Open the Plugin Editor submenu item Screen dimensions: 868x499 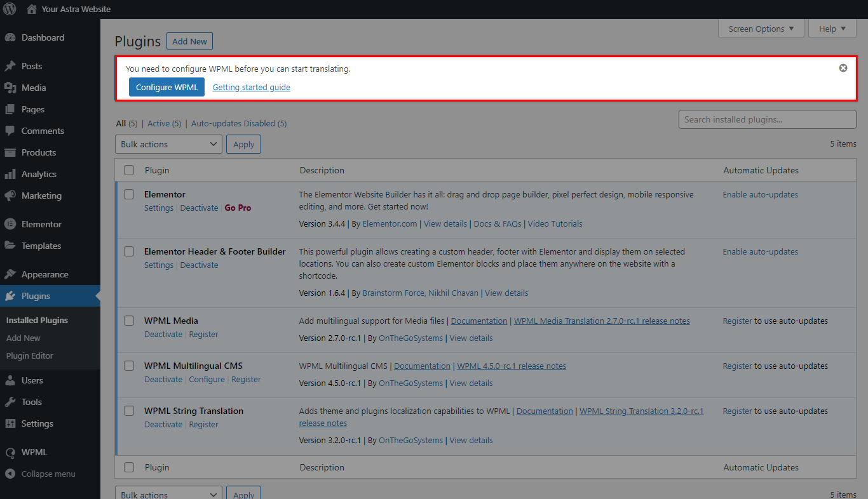click(x=30, y=356)
